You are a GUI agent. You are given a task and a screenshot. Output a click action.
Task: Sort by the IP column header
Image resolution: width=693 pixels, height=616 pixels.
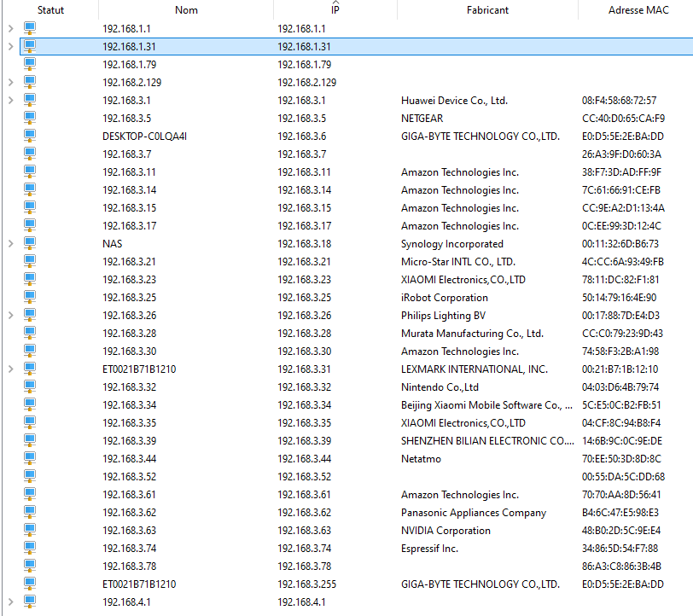pos(335,9)
